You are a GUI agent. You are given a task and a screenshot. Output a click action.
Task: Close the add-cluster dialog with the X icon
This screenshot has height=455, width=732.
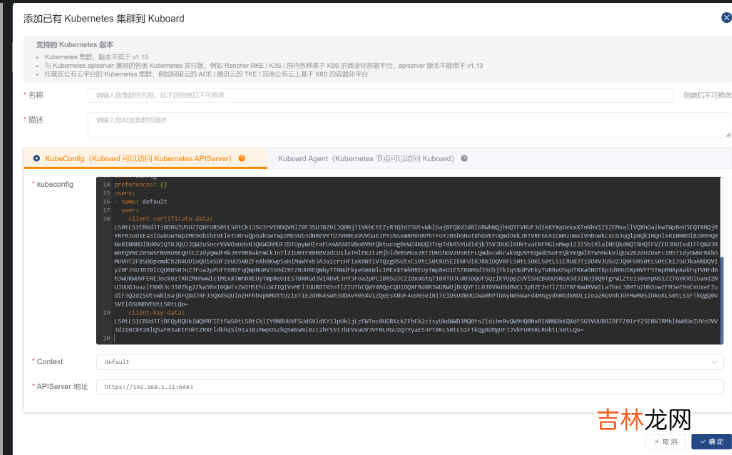click(725, 17)
